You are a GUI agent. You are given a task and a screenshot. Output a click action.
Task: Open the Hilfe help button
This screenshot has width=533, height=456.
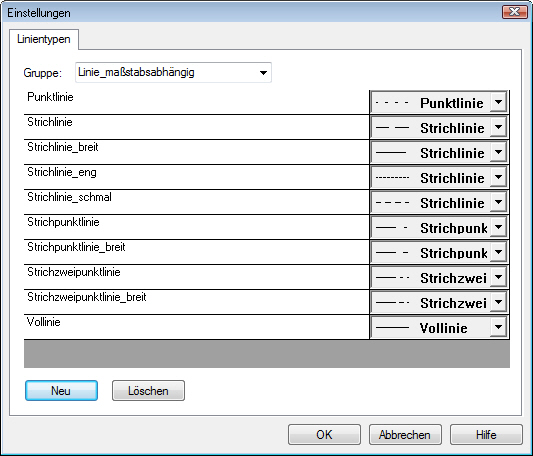[x=486, y=434]
